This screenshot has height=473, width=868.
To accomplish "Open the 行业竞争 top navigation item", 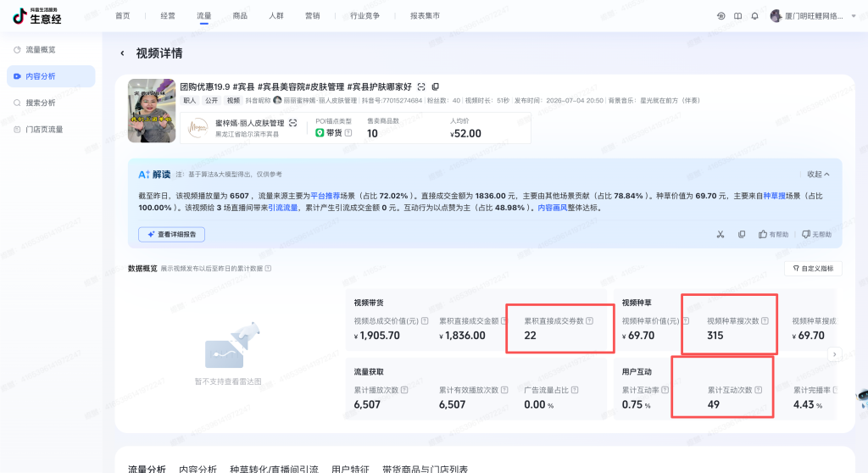I will [x=364, y=16].
